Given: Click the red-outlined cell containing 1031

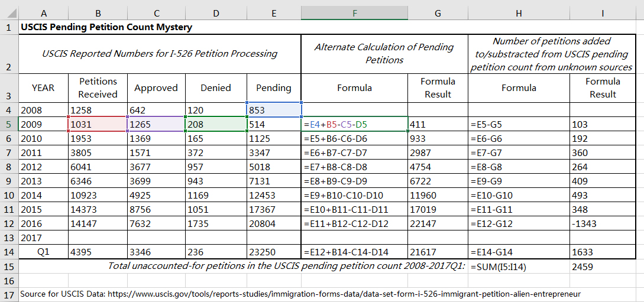Looking at the screenshot, I should click(97, 124).
